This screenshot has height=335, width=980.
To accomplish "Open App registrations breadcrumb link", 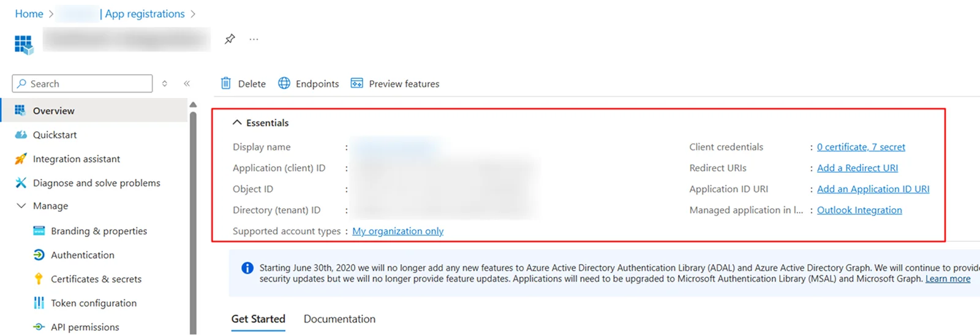I will [145, 13].
